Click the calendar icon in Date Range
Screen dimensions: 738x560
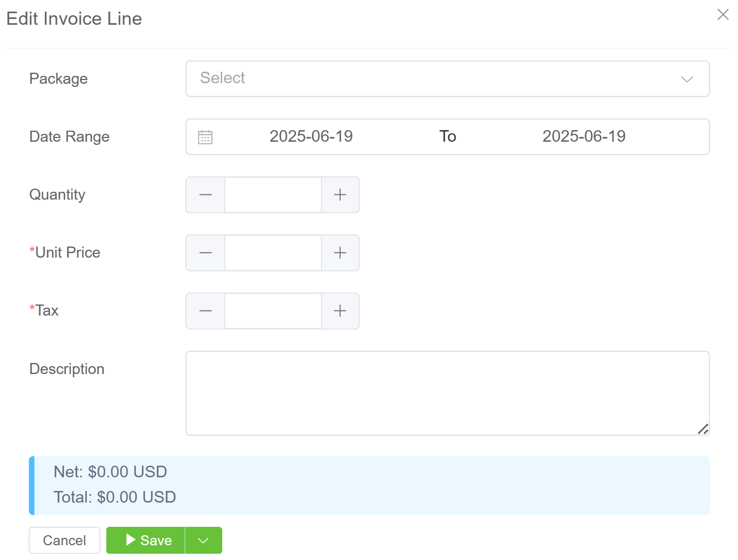pyautogui.click(x=205, y=137)
